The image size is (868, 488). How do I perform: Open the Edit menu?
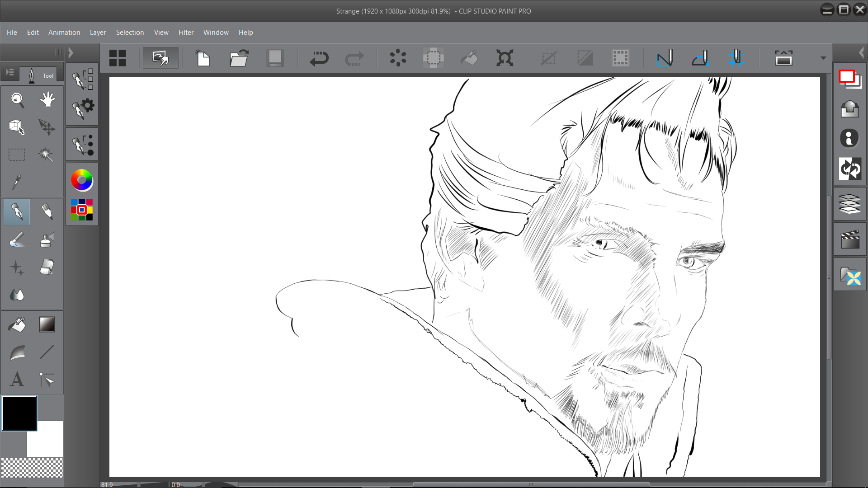[x=33, y=33]
